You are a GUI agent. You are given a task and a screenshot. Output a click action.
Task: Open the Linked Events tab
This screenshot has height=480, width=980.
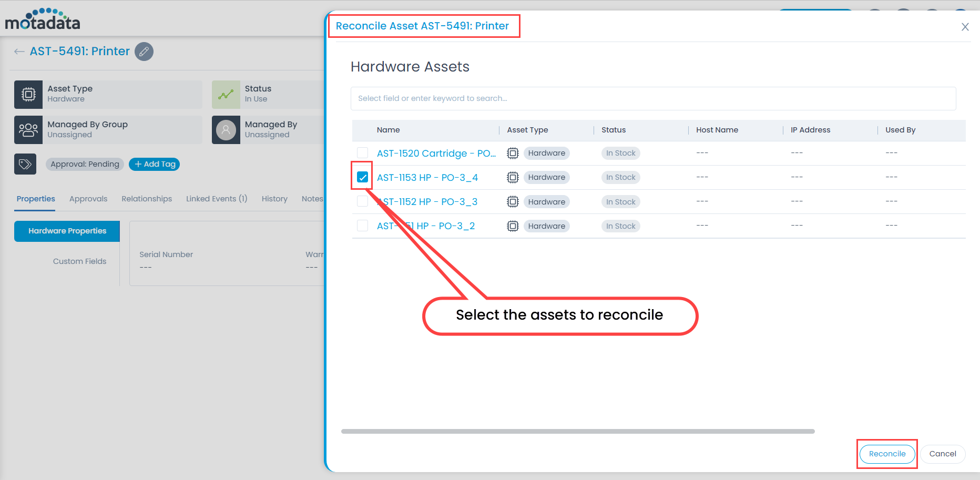click(216, 199)
